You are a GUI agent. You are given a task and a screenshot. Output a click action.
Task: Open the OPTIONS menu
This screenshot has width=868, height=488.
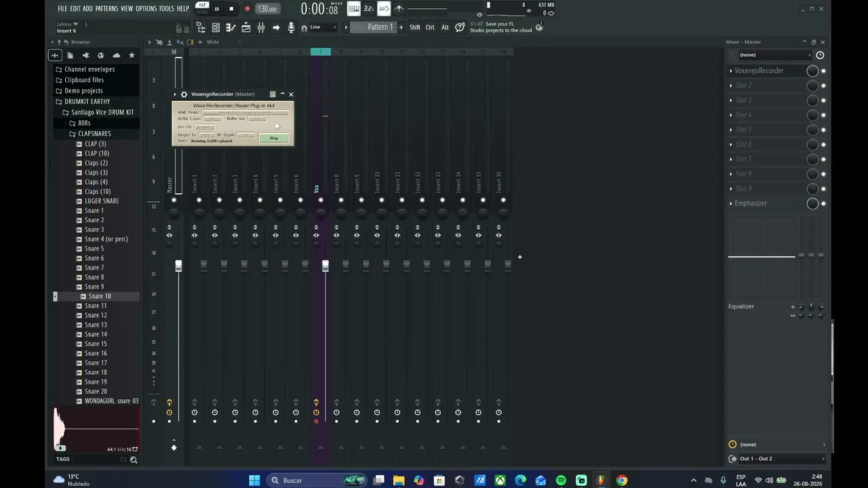146,9
